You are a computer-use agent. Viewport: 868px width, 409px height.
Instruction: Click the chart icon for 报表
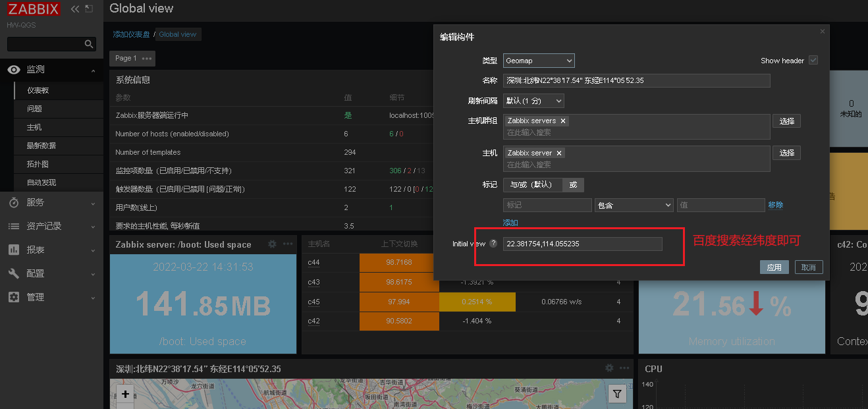point(14,250)
